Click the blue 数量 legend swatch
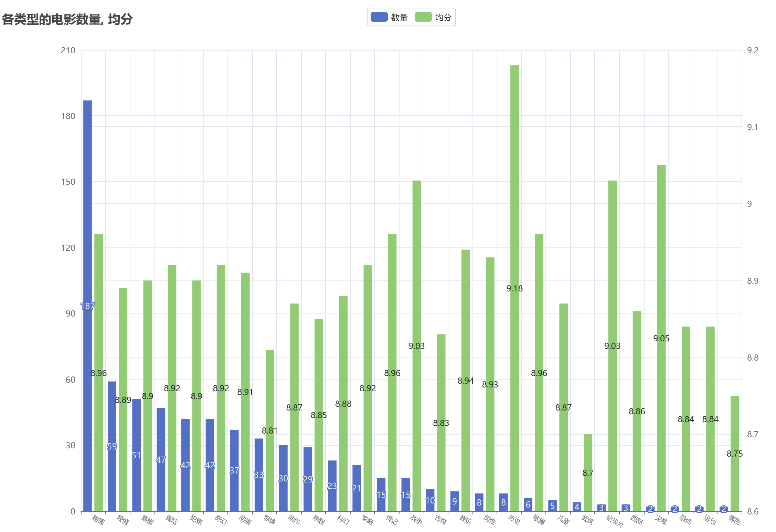This screenshot has width=776, height=532. coord(379,17)
